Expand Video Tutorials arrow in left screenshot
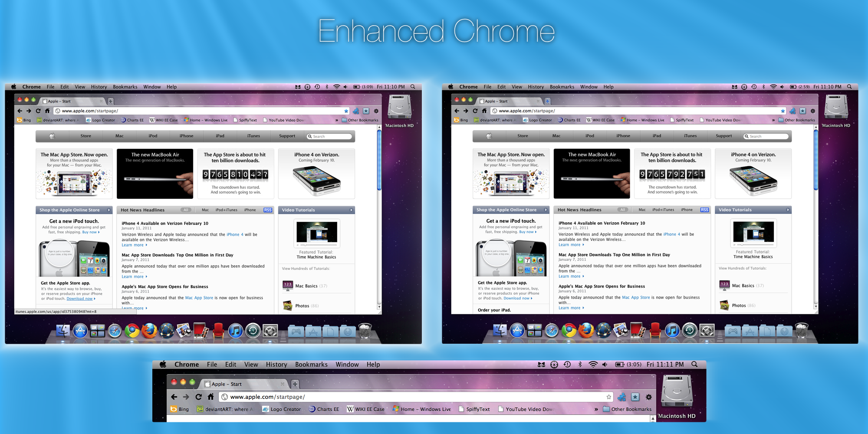 point(352,210)
